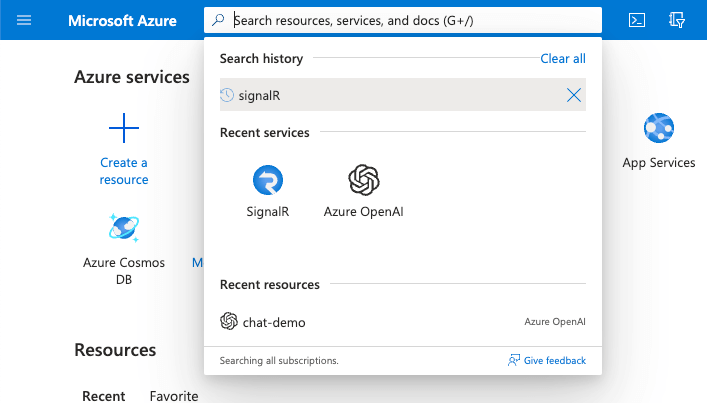Open the hamburger portal menu

coord(24,20)
